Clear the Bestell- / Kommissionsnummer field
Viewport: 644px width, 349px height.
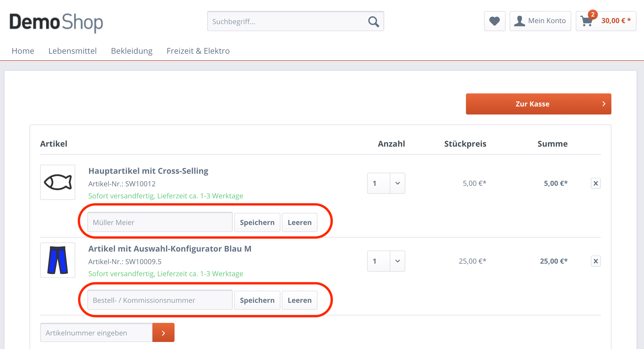point(299,300)
